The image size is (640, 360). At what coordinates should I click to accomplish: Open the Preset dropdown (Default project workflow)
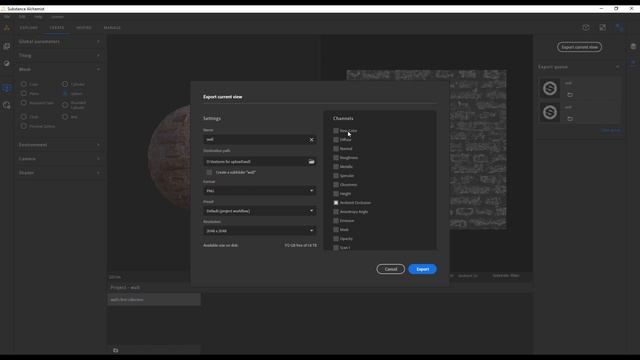click(x=260, y=211)
